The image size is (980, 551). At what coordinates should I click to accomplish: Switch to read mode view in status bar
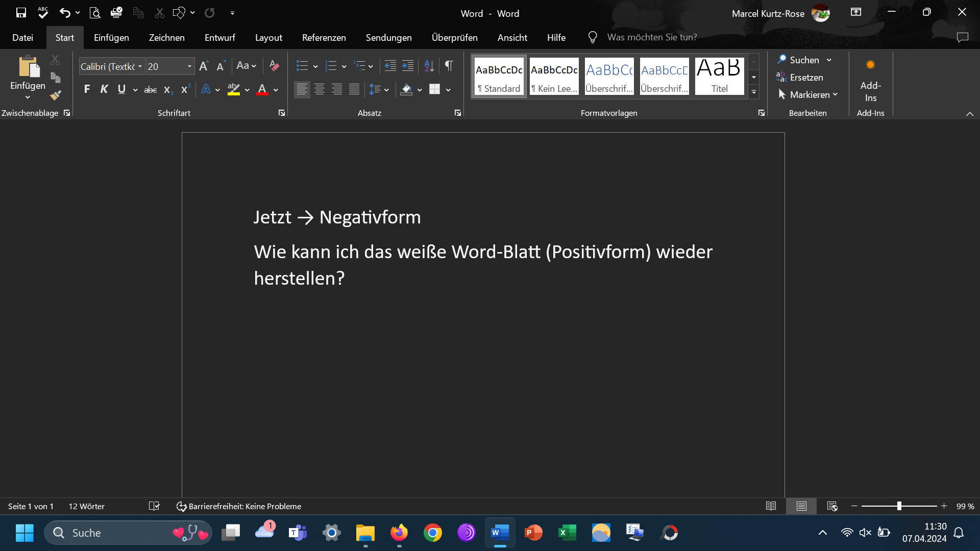click(x=771, y=506)
